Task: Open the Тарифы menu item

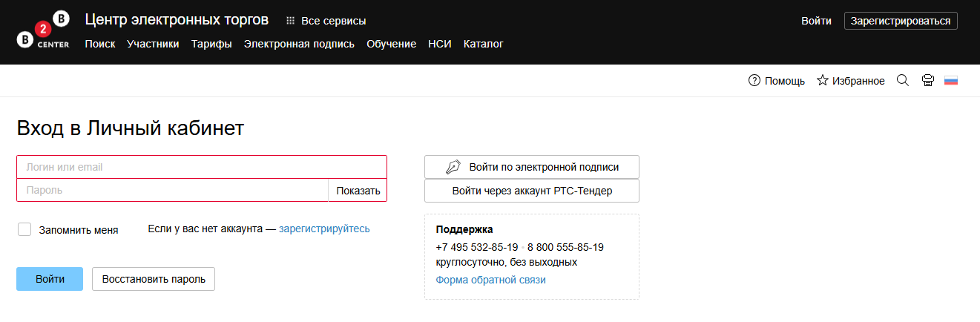Action: [x=211, y=44]
